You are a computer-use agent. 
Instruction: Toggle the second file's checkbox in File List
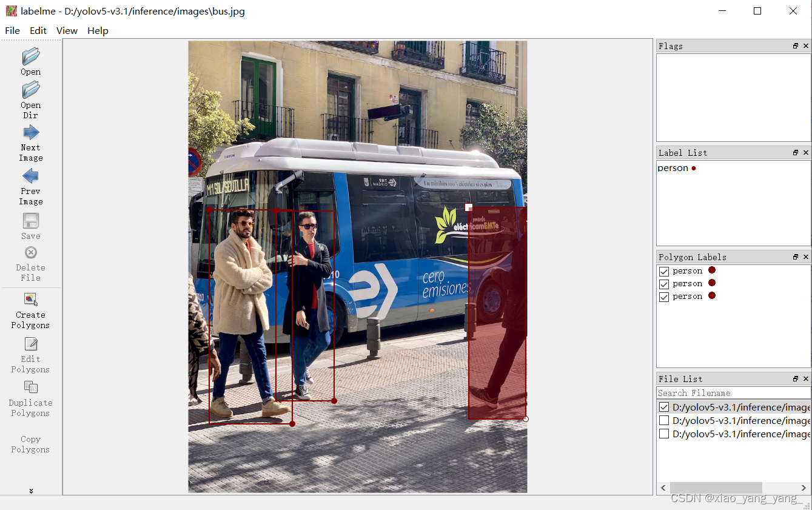coord(664,421)
